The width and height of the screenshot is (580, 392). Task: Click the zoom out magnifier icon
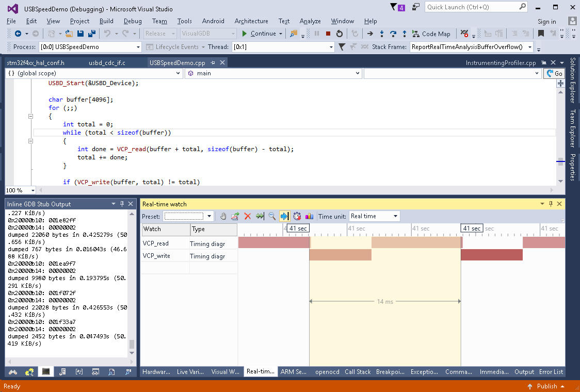tap(272, 216)
